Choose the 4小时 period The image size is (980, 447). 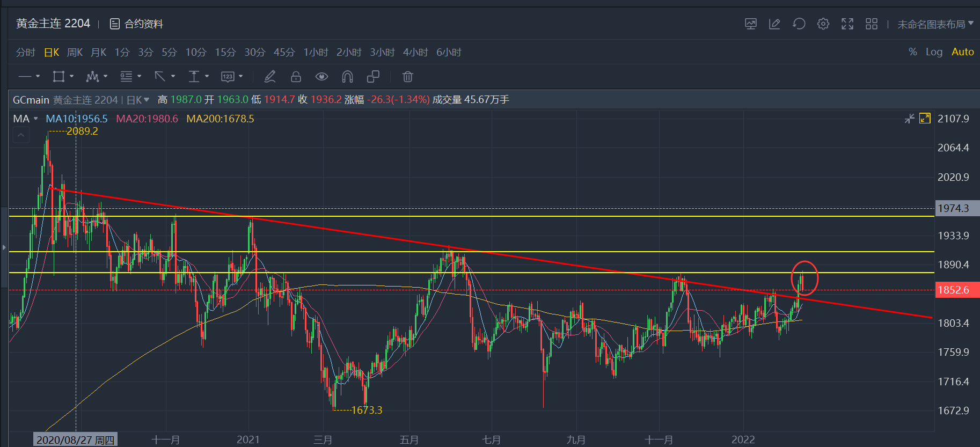415,52
